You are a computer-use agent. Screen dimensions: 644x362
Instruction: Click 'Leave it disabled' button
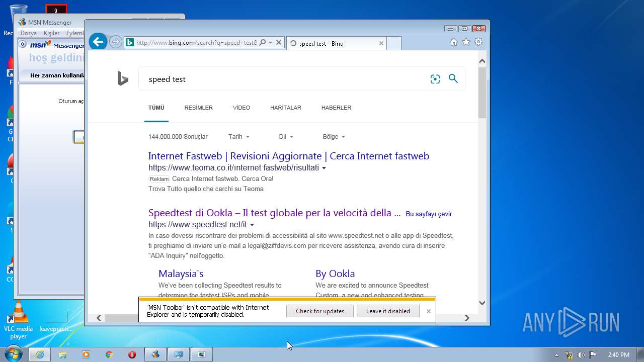(x=388, y=311)
